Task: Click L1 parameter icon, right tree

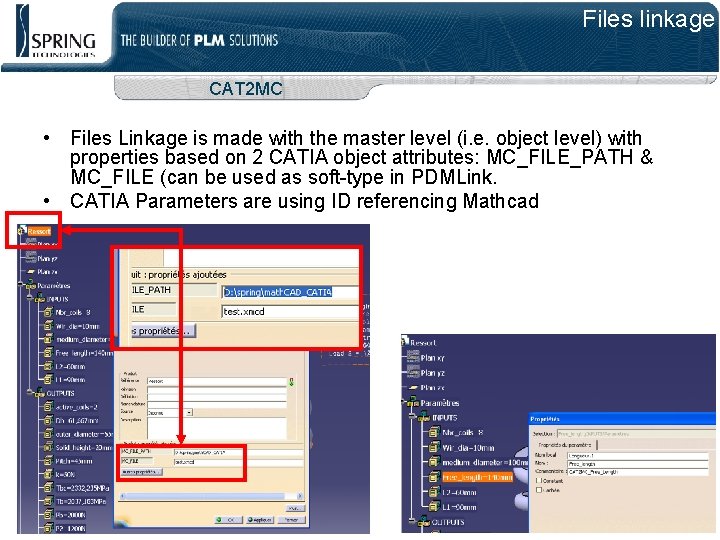Action: coord(433,506)
